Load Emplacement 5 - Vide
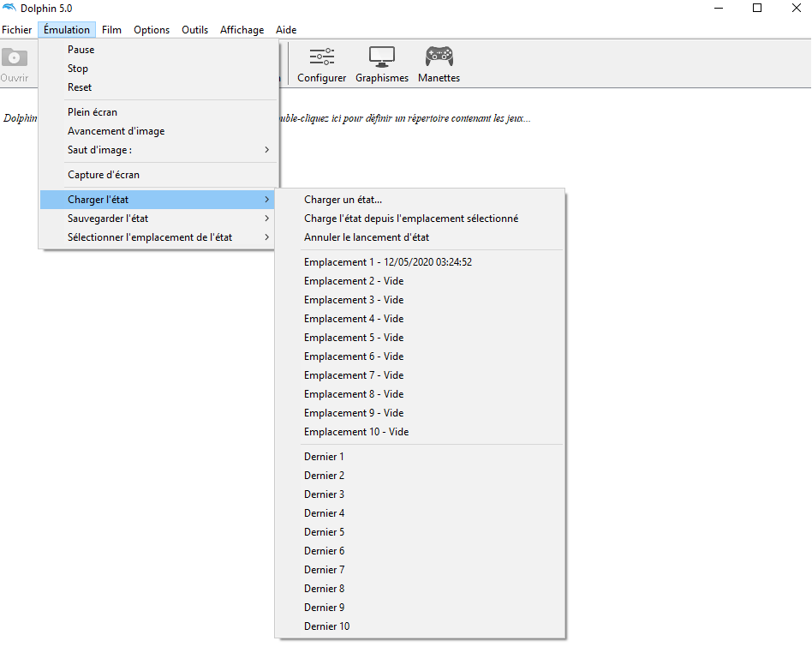Image resolution: width=812 pixels, height=653 pixels. pyautogui.click(x=420, y=338)
